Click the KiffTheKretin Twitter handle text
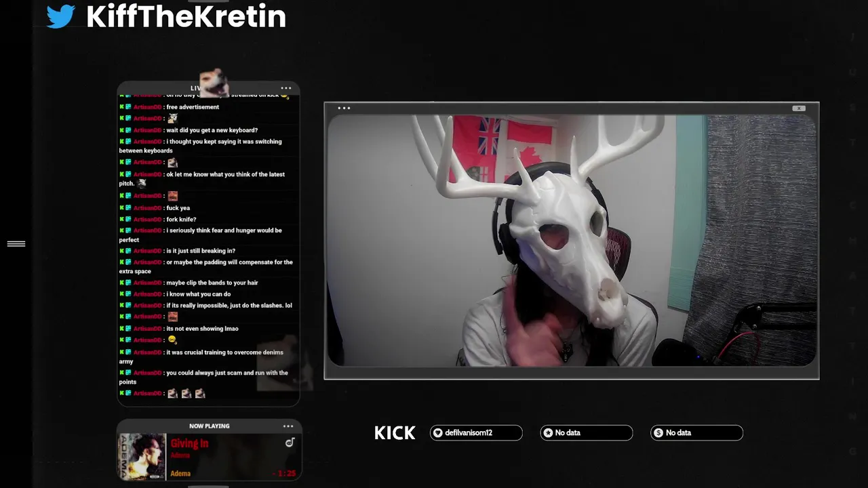Image resolution: width=868 pixels, height=488 pixels. pyautogui.click(x=186, y=16)
